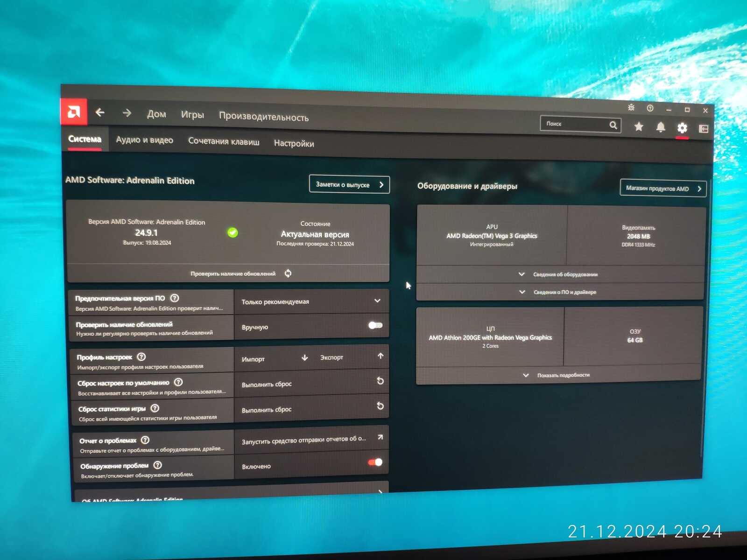Screen dimensions: 747x560
Task: Open settings with the gear icon
Action: 682,128
